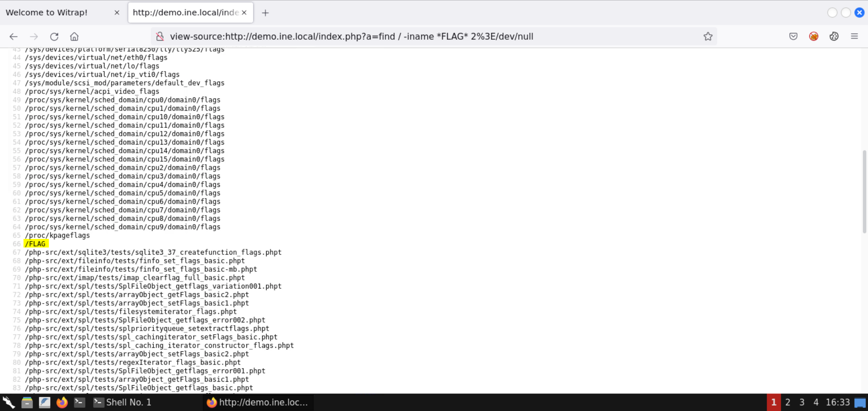
Task: Open a new browser tab
Action: coord(265,12)
